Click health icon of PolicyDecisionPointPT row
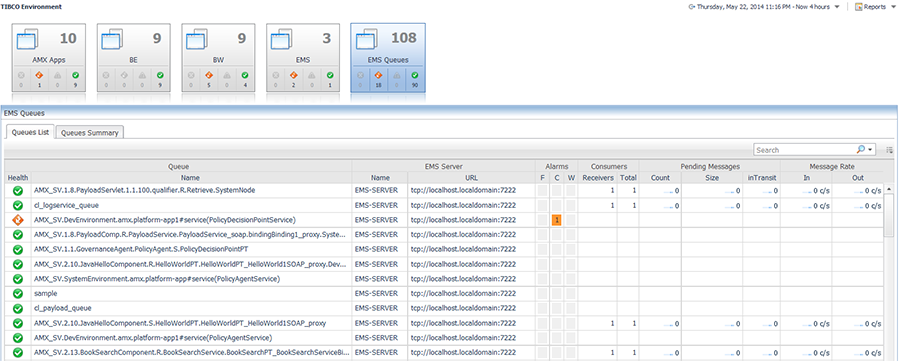Screen dimensions: 900x361 [17, 249]
